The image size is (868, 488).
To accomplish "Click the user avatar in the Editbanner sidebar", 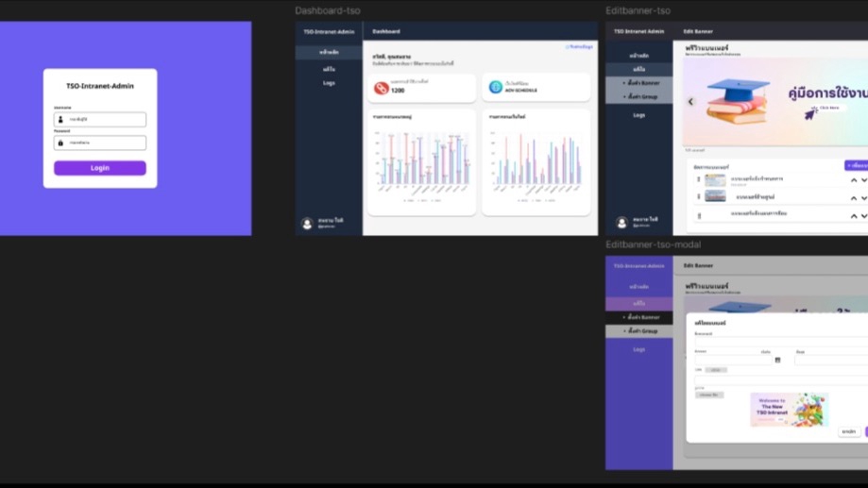I will click(x=621, y=223).
